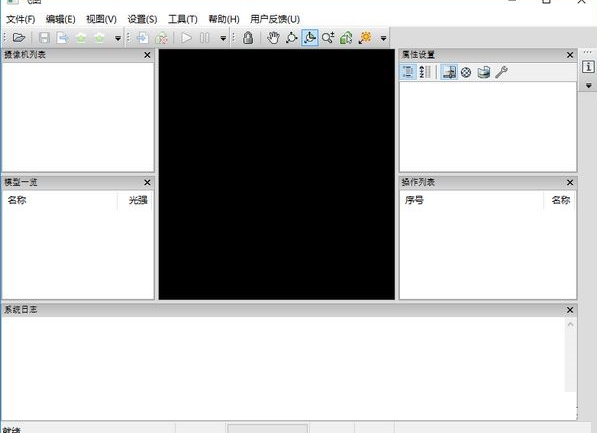Toggle alphabetical sort in 属性设置 panel
Image resolution: width=597 pixels, height=433 pixels.
click(x=425, y=72)
